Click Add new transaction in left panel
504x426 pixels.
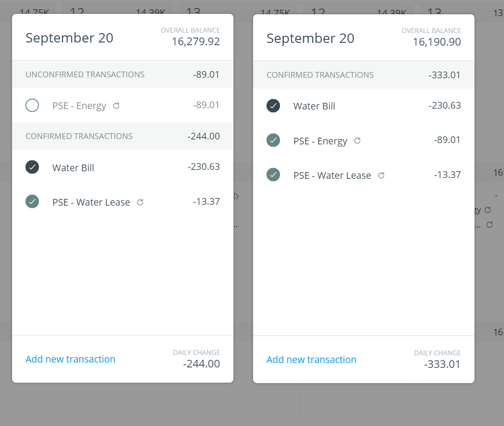click(x=70, y=359)
